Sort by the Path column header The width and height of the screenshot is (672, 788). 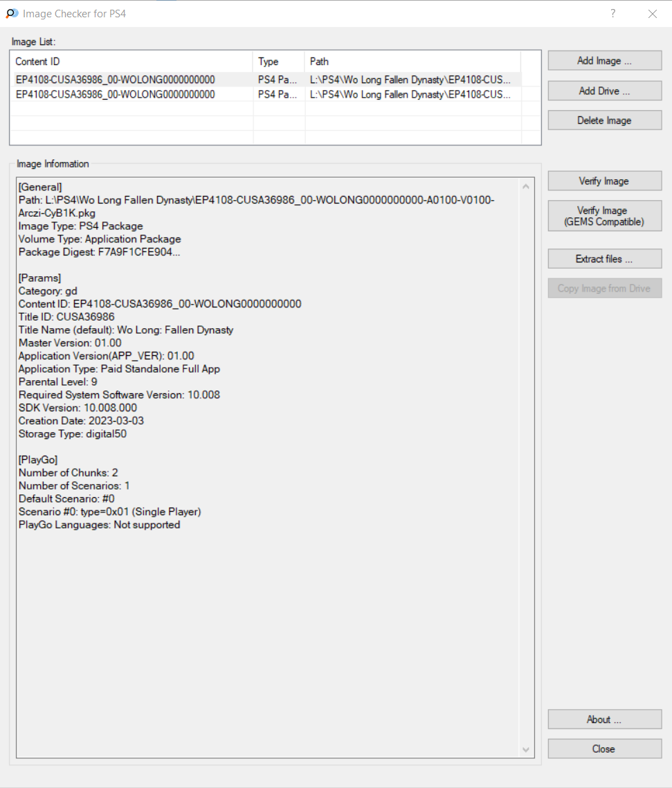[x=412, y=62]
